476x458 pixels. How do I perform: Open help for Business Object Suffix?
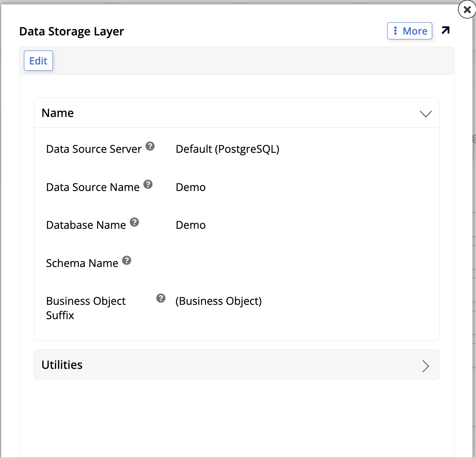click(x=160, y=298)
